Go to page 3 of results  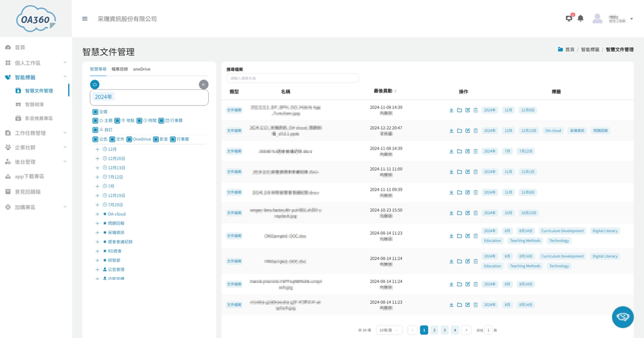click(x=444, y=330)
